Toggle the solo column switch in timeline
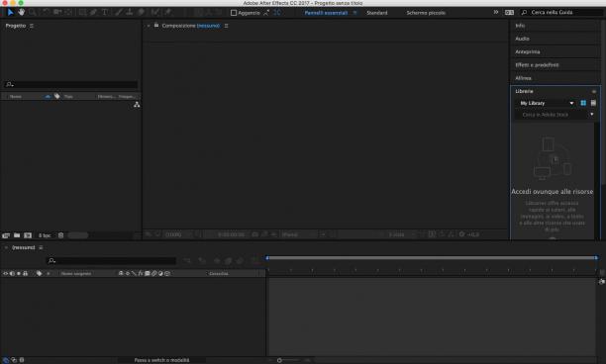This screenshot has width=606, height=364. (19, 273)
